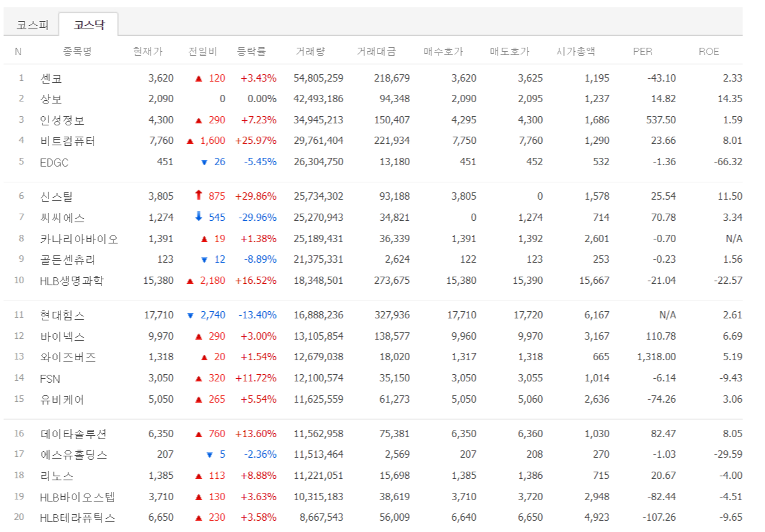Click the -66.32 ROE value
The image size is (765, 532).
[729, 161]
